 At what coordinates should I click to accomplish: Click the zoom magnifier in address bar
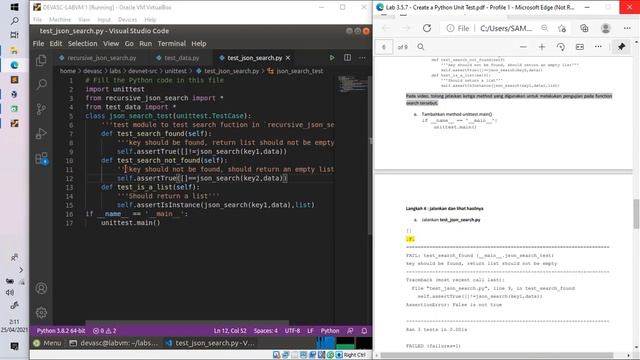[544, 28]
